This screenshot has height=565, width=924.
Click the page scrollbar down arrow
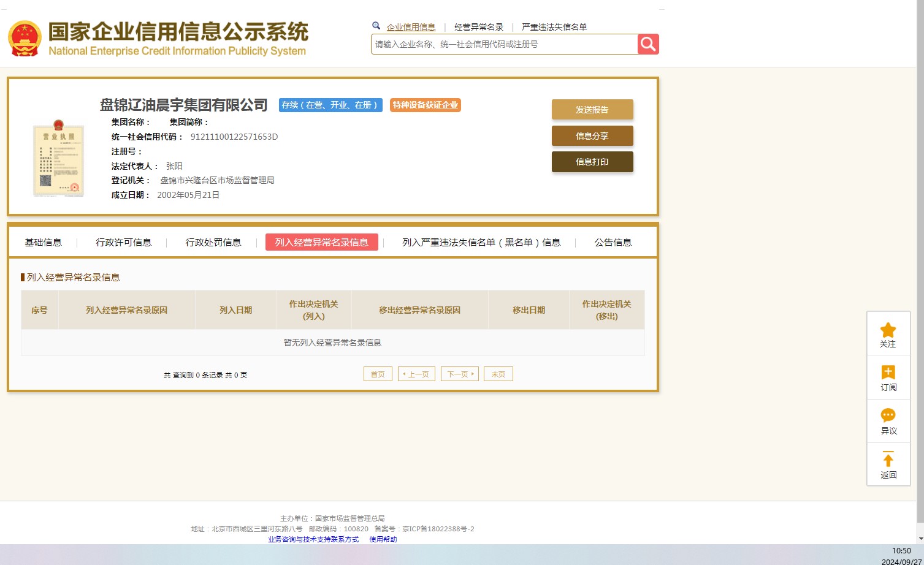[x=920, y=539]
